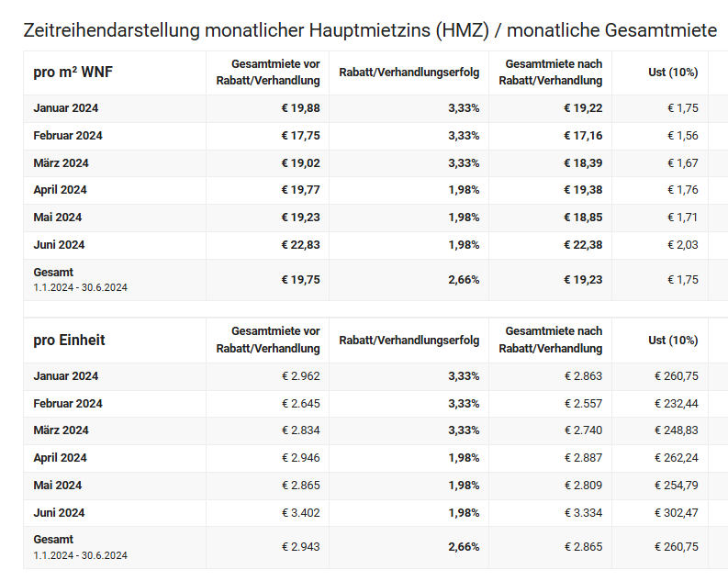This screenshot has height=581, width=728.
Task: Select the € 2,03 Ust cell for Juni
Action: tap(682, 244)
